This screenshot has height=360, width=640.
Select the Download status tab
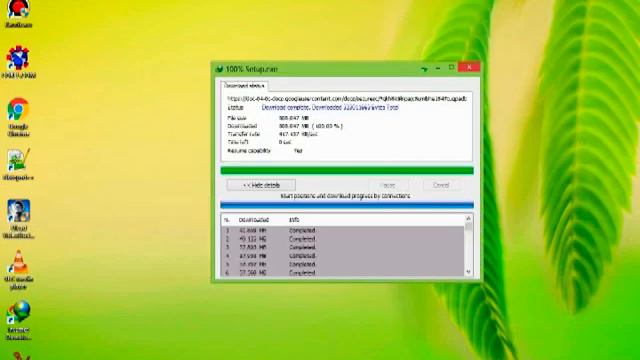(244, 86)
